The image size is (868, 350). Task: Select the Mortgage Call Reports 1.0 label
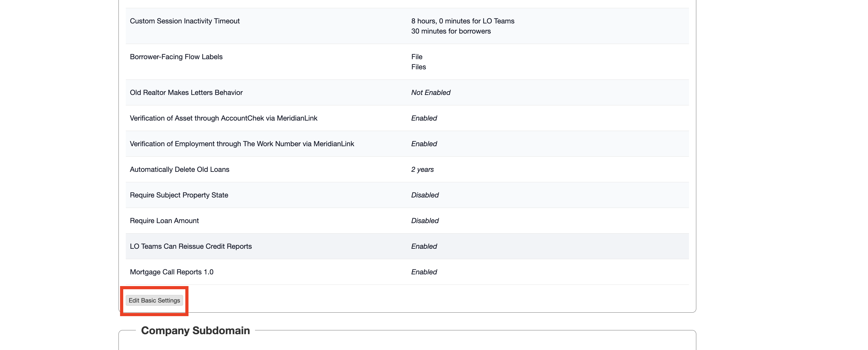171,272
